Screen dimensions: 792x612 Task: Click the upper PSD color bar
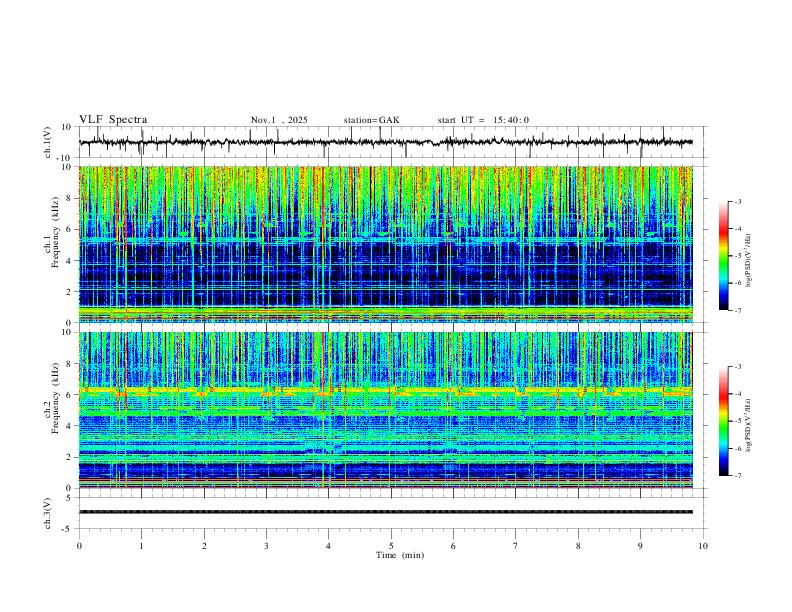coord(724,256)
